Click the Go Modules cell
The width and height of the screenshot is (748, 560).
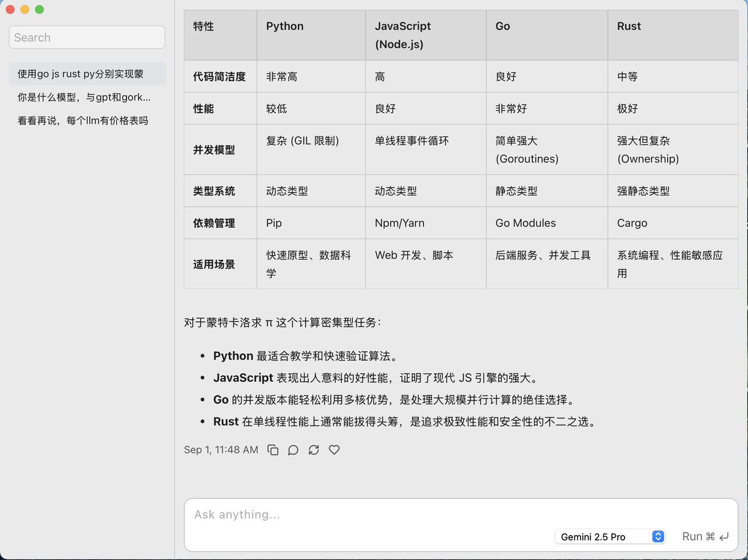pos(547,223)
